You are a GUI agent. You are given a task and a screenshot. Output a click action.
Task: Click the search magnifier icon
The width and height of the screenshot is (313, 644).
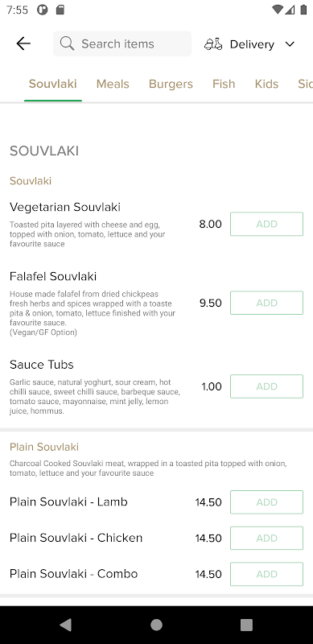(67, 43)
